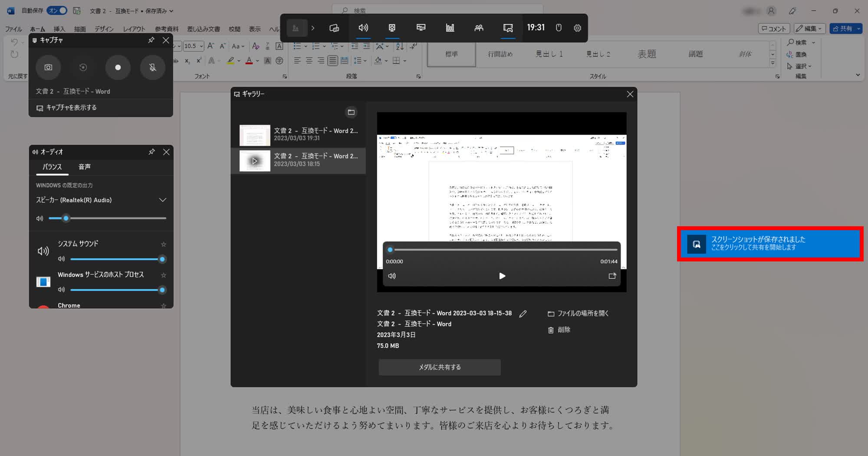
Task: Click Open file location in Gallery
Action: point(578,314)
